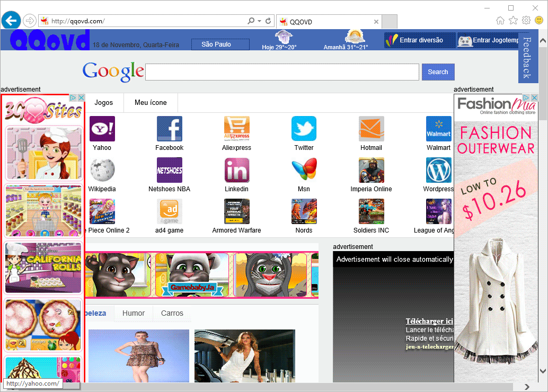This screenshot has width=548, height=392.
Task: Switch to the Jogos tab
Action: (x=104, y=102)
